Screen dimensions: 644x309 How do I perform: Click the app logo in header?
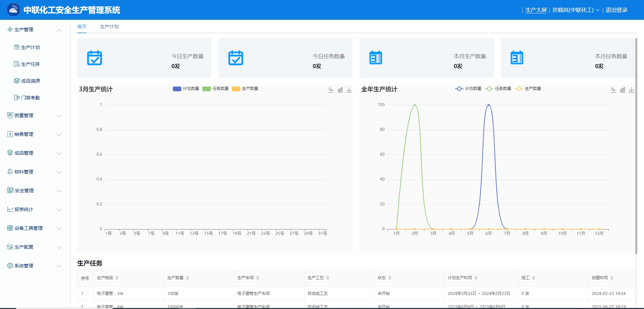[x=13, y=10]
